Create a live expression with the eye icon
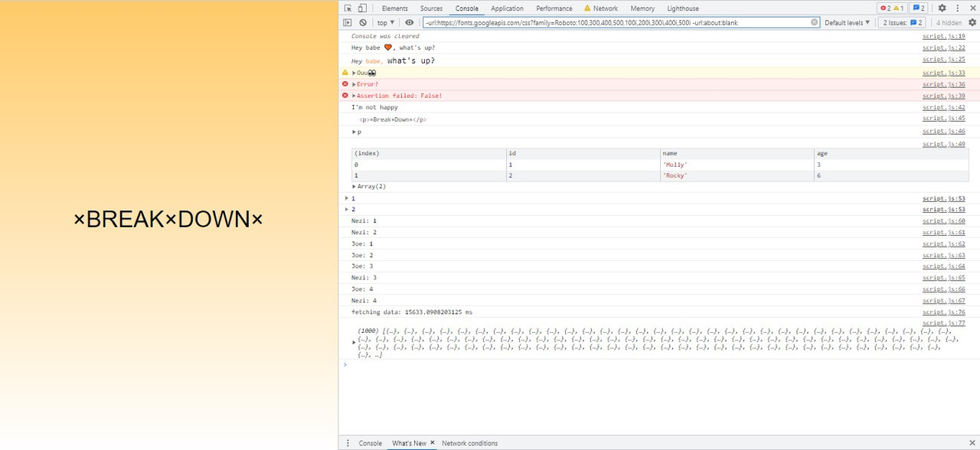This screenshot has width=980, height=450. (410, 23)
